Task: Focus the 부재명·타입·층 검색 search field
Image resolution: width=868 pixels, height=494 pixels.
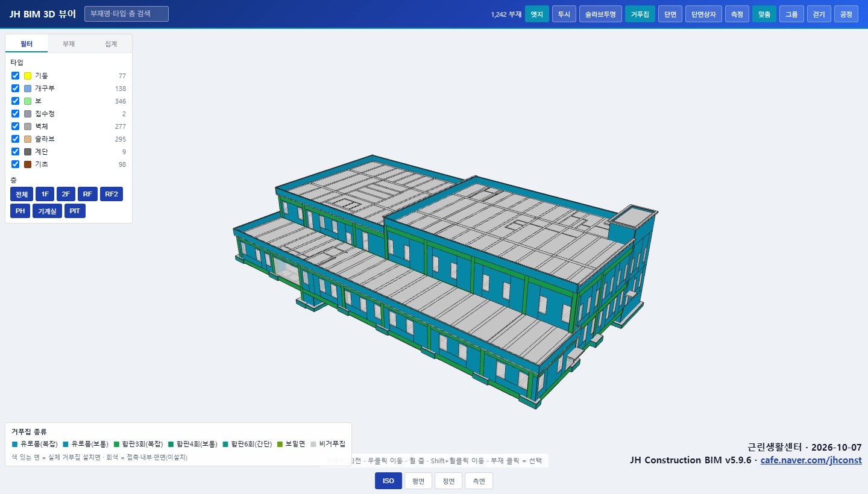Action: [x=127, y=14]
